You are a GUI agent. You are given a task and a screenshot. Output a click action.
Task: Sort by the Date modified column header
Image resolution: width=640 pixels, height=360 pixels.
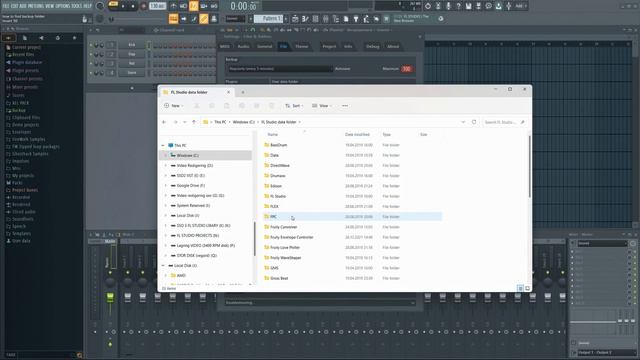(x=357, y=134)
